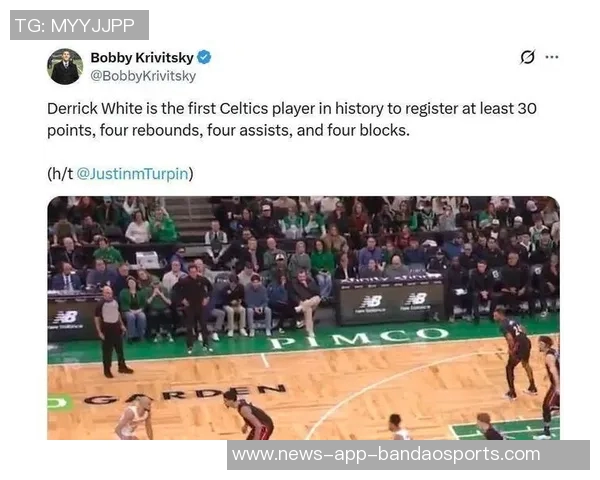This screenshot has width=600, height=480.
Task: Open the three-dot more options menu
Action: tap(551, 57)
